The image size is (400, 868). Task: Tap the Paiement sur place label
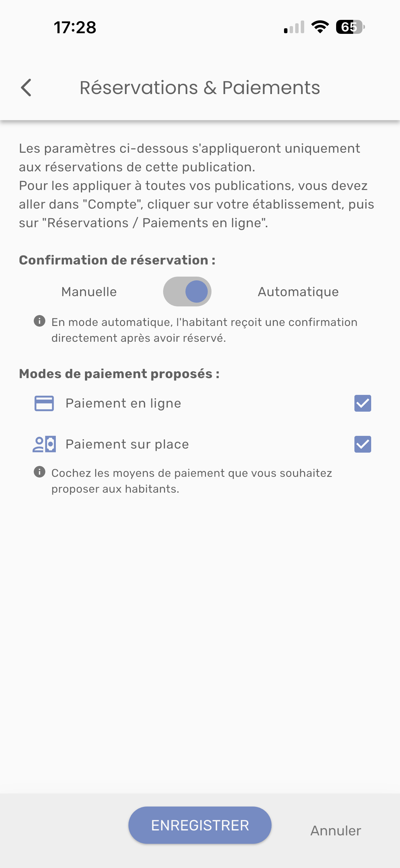[127, 444]
